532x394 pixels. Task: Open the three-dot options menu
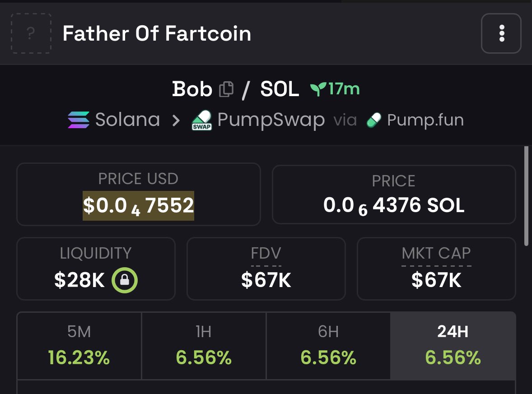point(501,33)
